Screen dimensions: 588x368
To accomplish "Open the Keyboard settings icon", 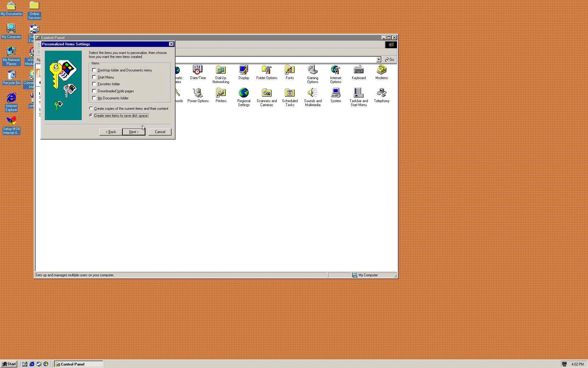I will pyautogui.click(x=358, y=70).
